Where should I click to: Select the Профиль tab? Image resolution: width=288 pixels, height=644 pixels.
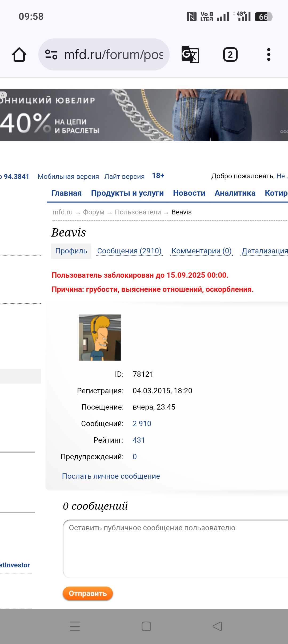click(71, 251)
